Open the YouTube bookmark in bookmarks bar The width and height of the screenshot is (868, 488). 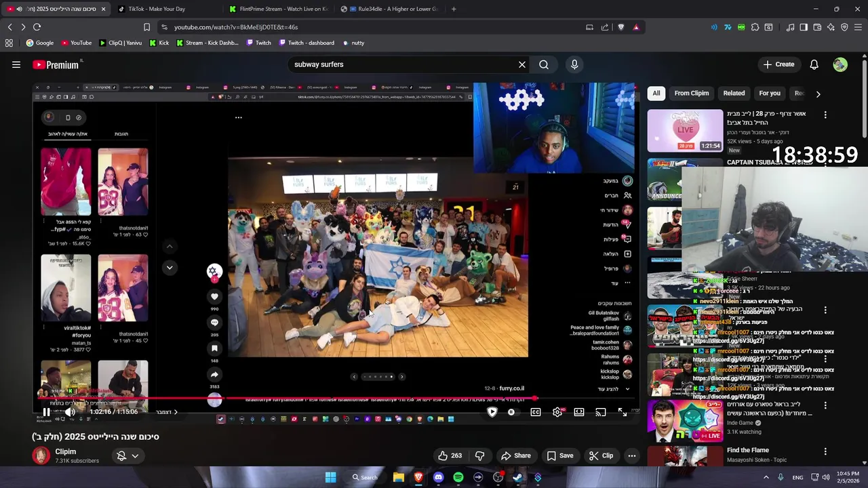(x=76, y=43)
